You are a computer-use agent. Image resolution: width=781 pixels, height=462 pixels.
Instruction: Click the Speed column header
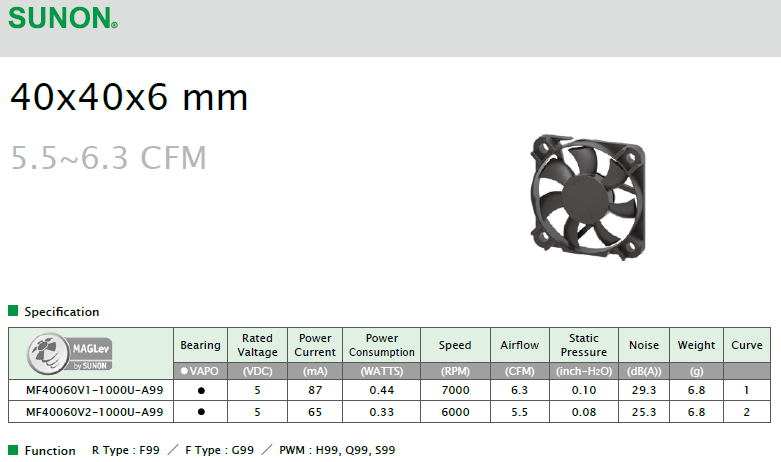coord(455,345)
